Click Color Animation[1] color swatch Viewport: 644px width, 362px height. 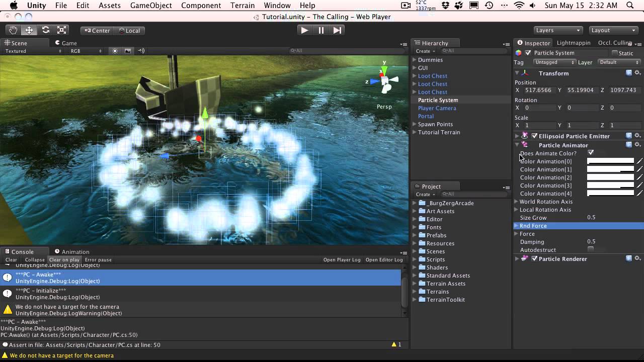click(x=611, y=169)
